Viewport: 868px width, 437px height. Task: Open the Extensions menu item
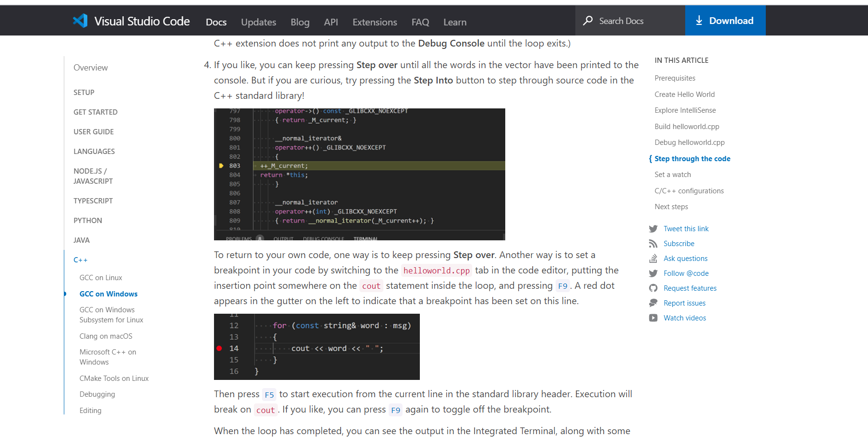pyautogui.click(x=374, y=22)
